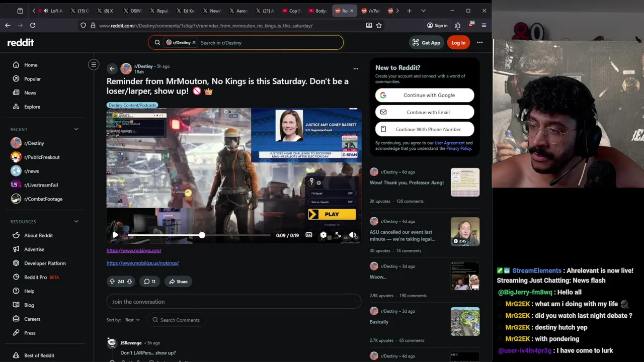This screenshot has height=362, width=644.
Task: Open r/PublicFreakout from recent list
Action: click(x=42, y=157)
